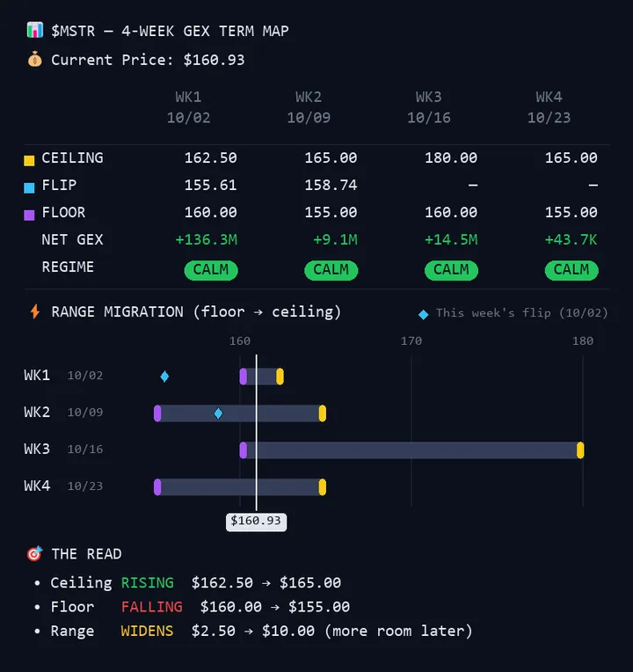Viewport: 633px width, 672px height.
Task: Click the WK4 10/23 column header
Action: pyautogui.click(x=549, y=107)
